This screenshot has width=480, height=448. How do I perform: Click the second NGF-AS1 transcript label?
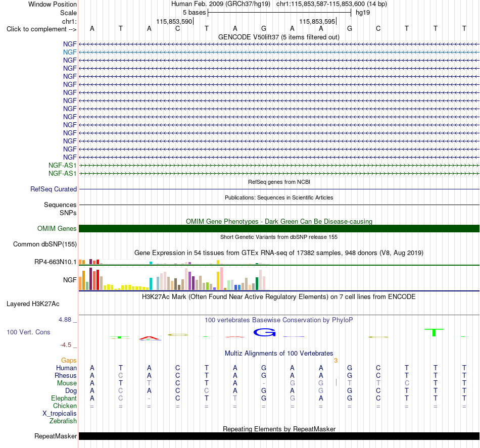tap(63, 174)
